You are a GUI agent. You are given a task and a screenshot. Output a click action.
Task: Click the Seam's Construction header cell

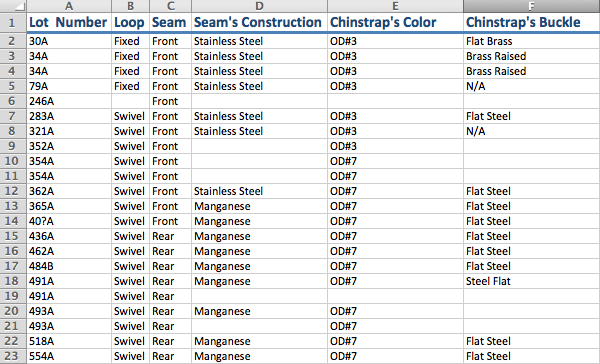(x=259, y=23)
